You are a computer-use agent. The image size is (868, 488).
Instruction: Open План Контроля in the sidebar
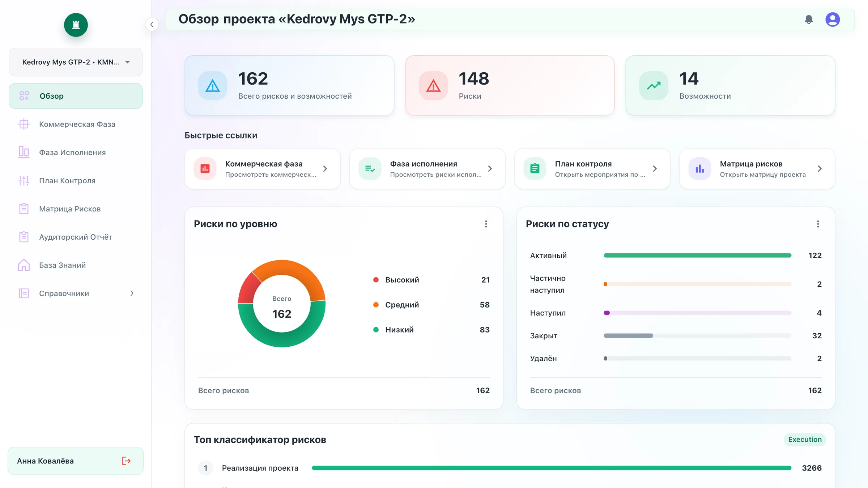click(76, 181)
